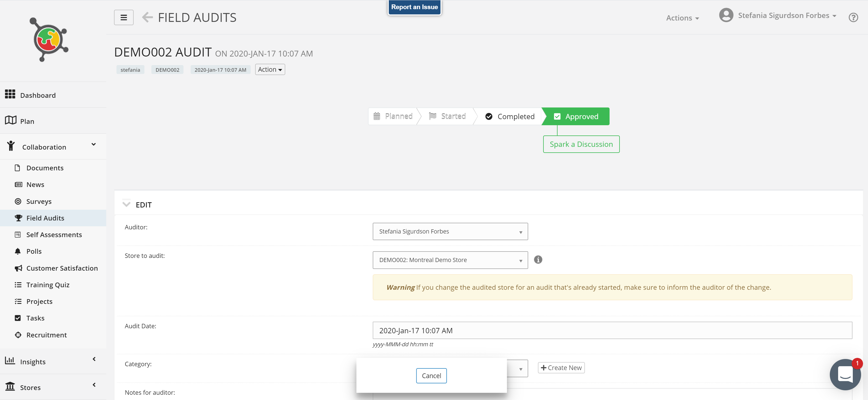The width and height of the screenshot is (868, 400).
Task: Click the hamburger menu toggle button
Action: [124, 17]
